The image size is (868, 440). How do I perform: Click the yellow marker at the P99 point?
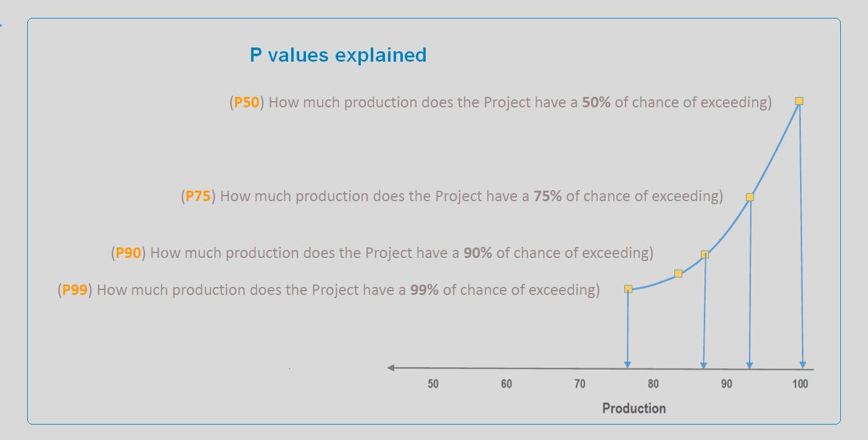[628, 289]
